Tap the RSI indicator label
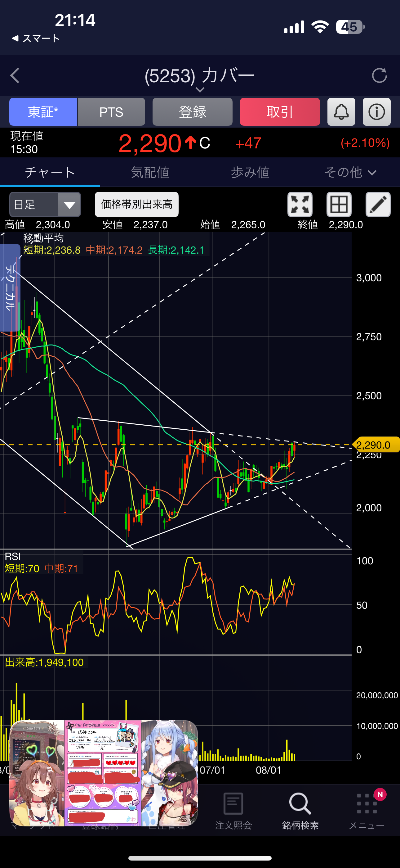 [x=13, y=556]
